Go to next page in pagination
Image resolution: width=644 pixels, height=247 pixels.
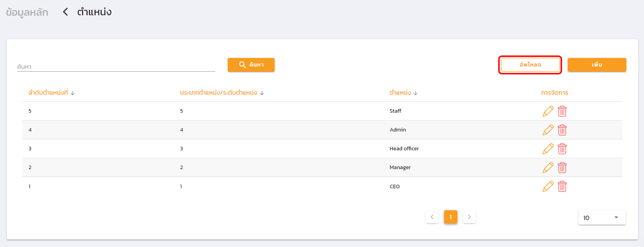469,217
